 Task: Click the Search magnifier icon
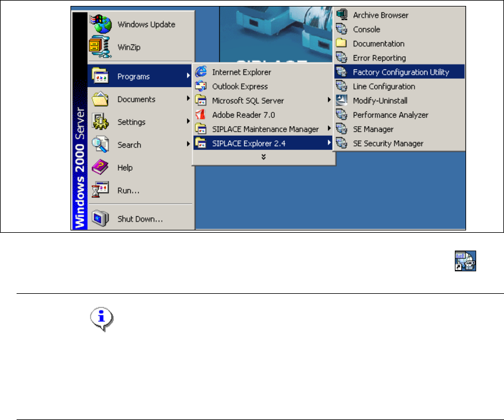coord(100,145)
